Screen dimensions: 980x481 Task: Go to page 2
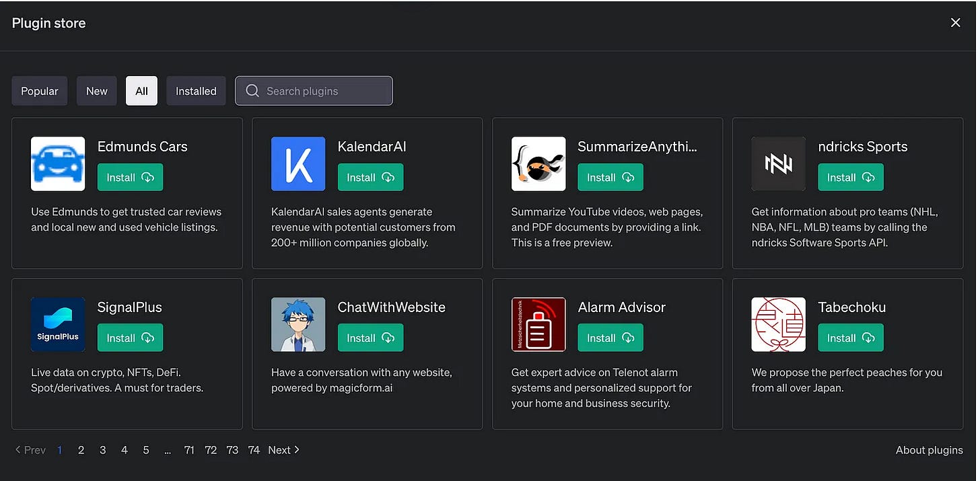(81, 450)
